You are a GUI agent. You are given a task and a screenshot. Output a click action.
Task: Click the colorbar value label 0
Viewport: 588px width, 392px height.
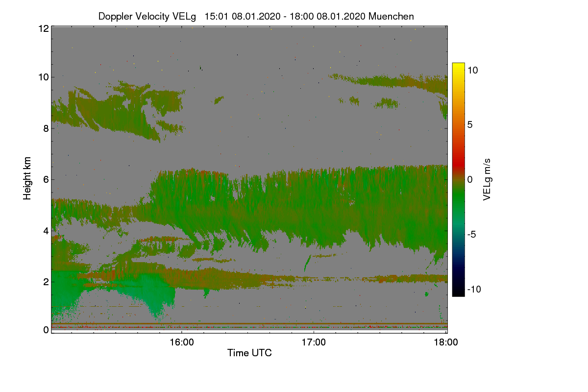[x=470, y=179]
